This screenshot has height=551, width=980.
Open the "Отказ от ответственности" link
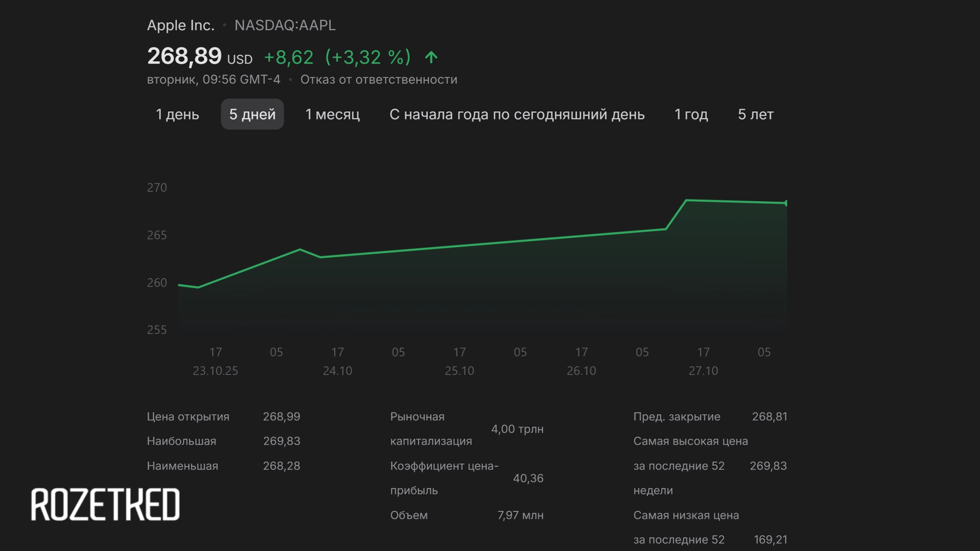tap(379, 79)
